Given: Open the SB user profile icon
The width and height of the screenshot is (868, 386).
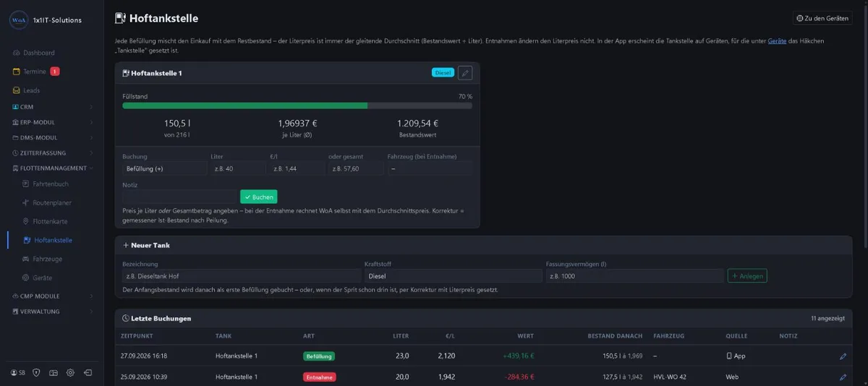Looking at the screenshot, I should (18, 372).
